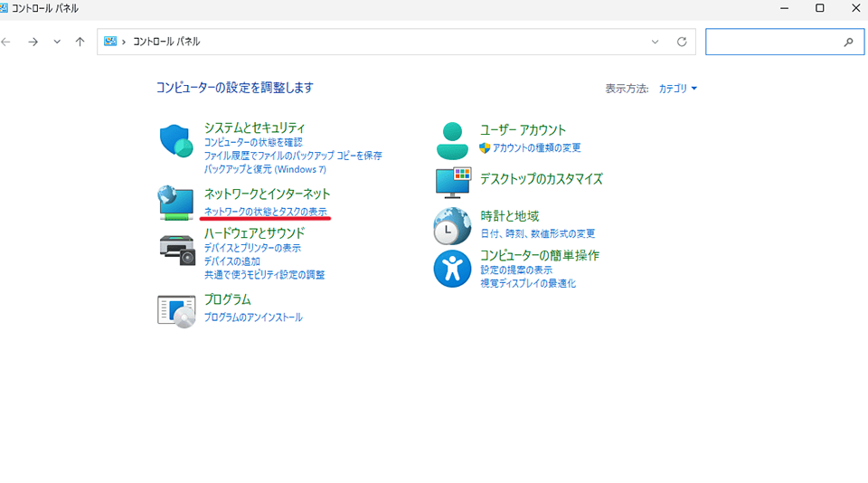
Task: Click デバイスとプリンターの表示 link
Action: click(x=252, y=248)
